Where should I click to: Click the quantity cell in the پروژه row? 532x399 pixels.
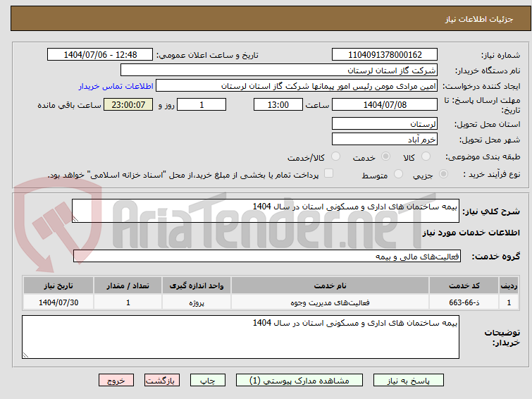tap(128, 302)
